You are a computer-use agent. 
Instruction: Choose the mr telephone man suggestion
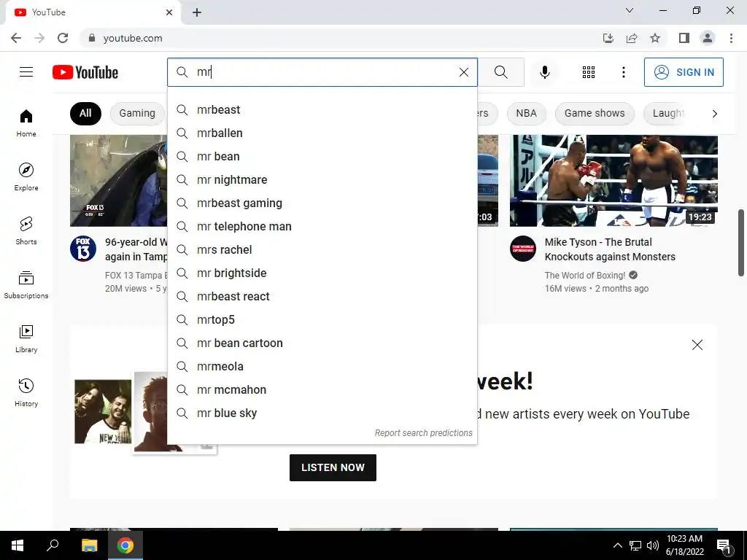click(322, 226)
